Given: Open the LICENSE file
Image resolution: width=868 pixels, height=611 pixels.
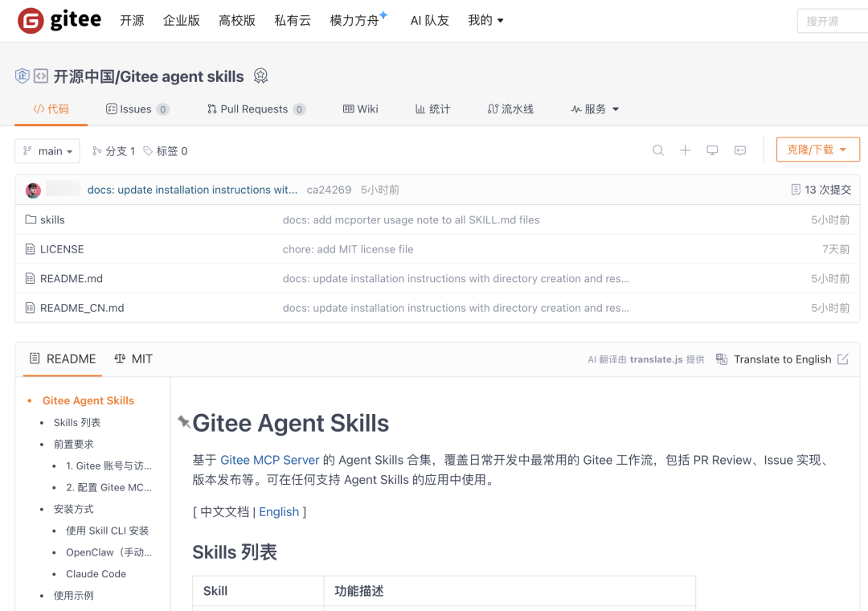Looking at the screenshot, I should 62,249.
